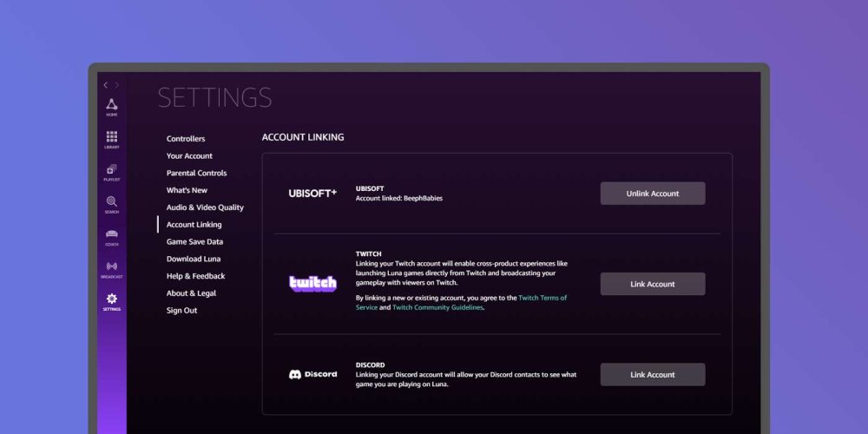Select Audio & Video Quality settings
The width and height of the screenshot is (868, 434).
point(205,207)
